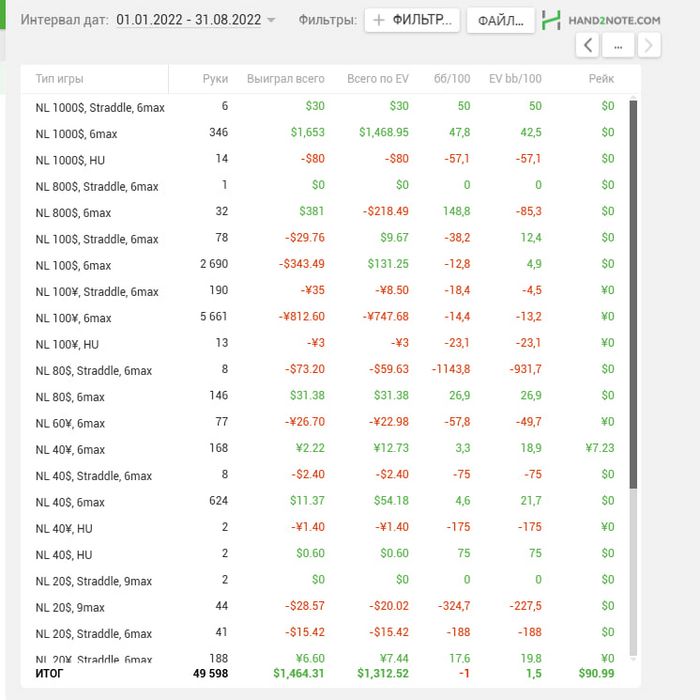This screenshot has height=700, width=700.
Task: Click total winnings $1,464.31
Action: [x=299, y=674]
